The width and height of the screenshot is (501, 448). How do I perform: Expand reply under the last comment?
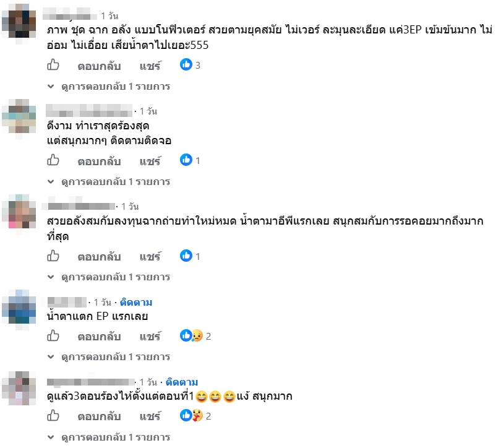(x=109, y=437)
